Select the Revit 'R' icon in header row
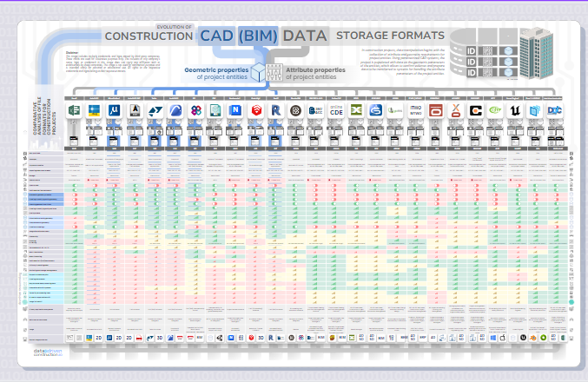Screen dimensions: 588x382 click(276, 110)
